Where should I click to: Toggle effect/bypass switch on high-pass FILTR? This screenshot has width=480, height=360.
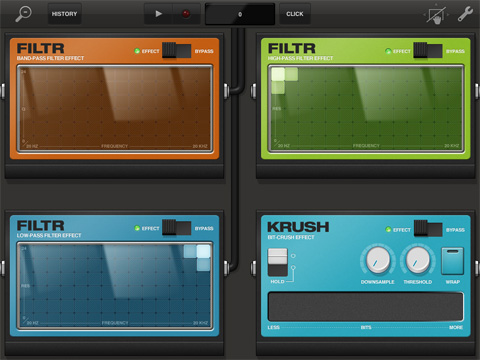[428, 51]
